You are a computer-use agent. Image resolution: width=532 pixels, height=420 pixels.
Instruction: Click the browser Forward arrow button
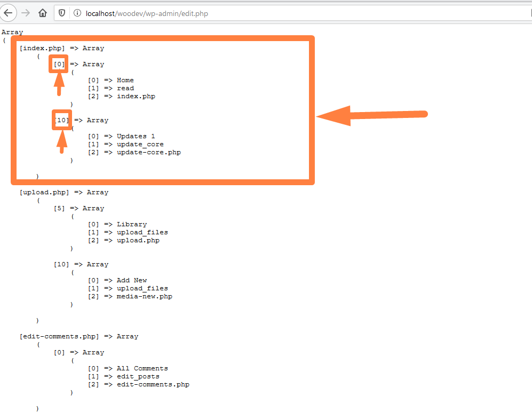click(26, 13)
